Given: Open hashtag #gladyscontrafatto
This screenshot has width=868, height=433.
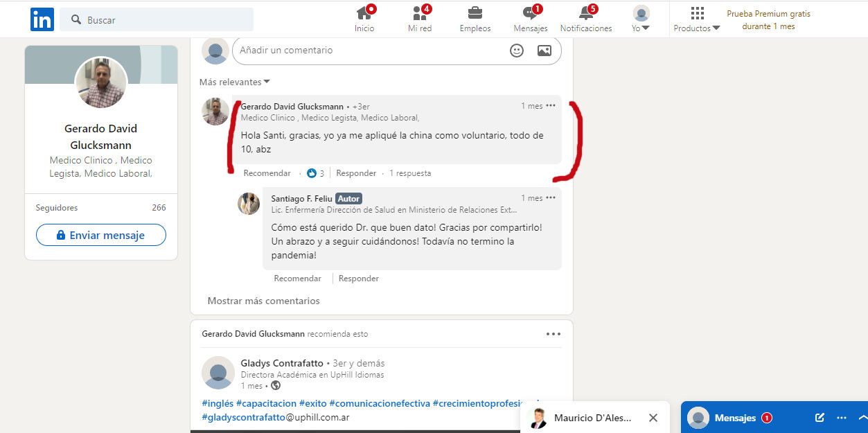Looking at the screenshot, I should tap(243, 418).
